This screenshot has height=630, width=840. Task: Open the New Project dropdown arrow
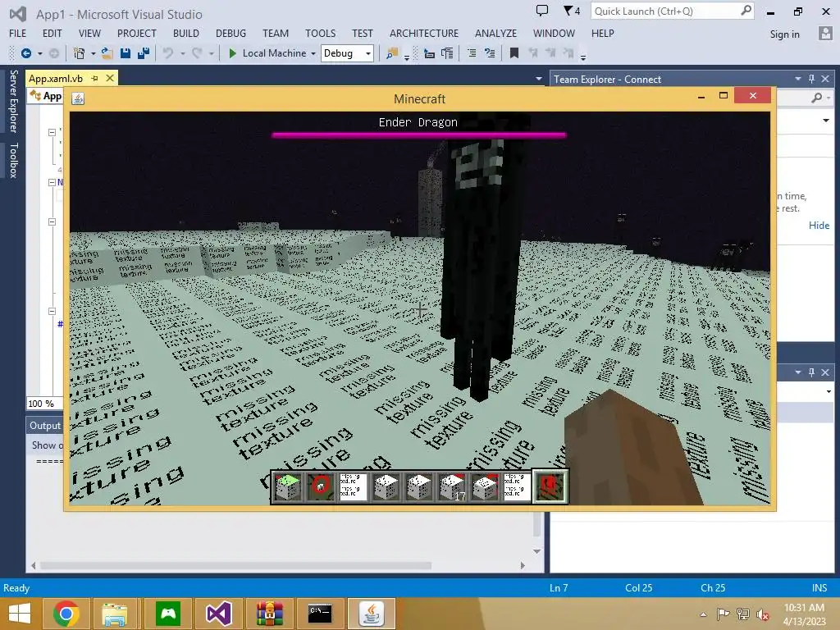click(94, 53)
